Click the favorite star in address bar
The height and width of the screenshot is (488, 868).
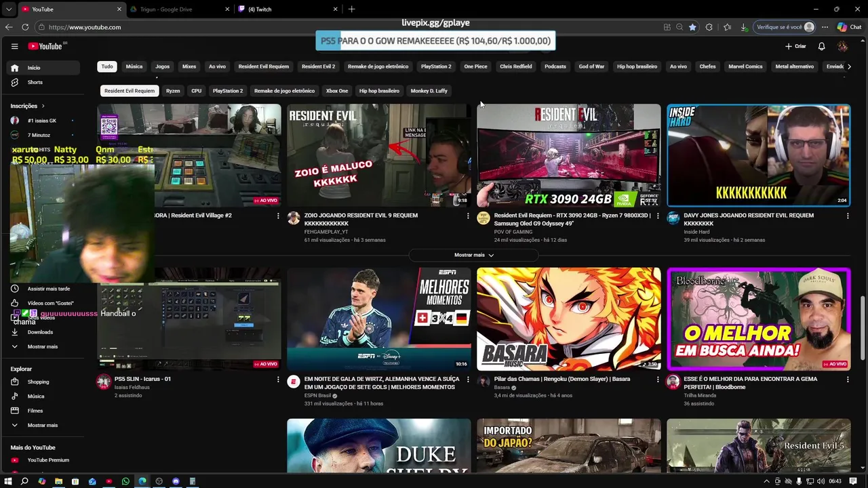(x=692, y=27)
